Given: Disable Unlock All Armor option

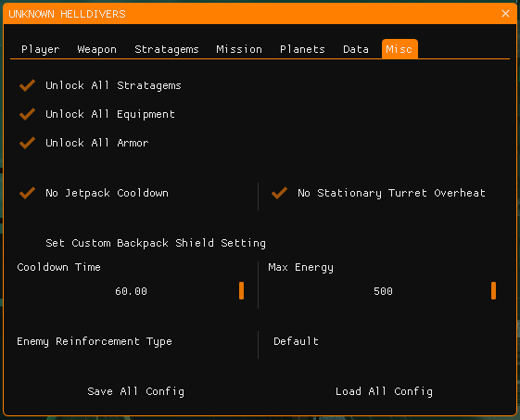Looking at the screenshot, I should (27, 143).
